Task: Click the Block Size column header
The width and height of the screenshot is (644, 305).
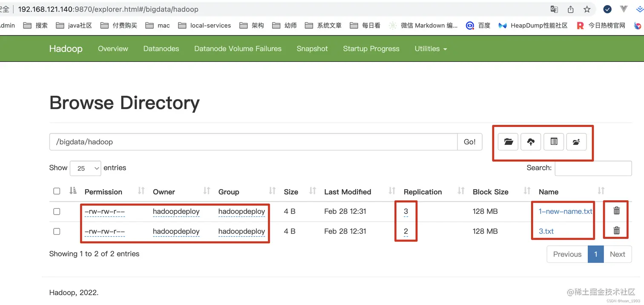Action: (x=491, y=192)
